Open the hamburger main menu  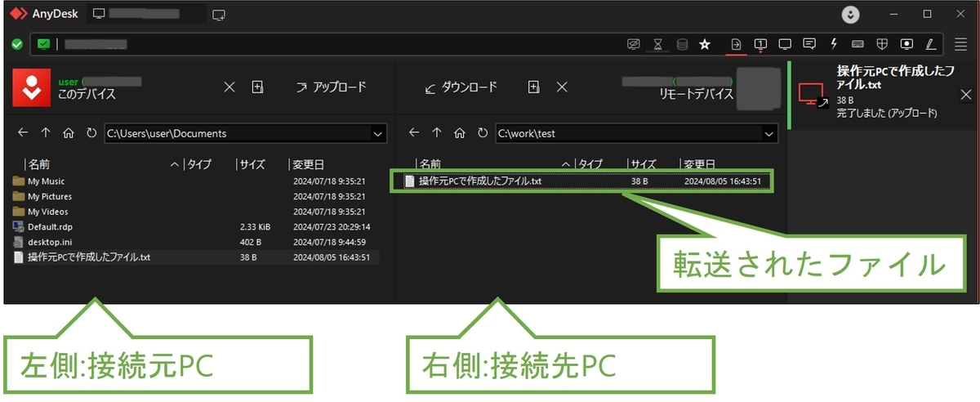(x=961, y=44)
